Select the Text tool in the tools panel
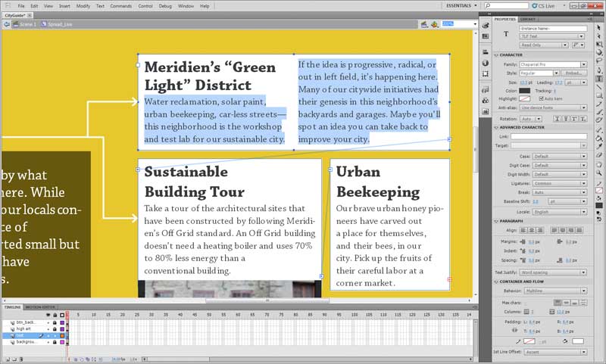 tap(599, 79)
